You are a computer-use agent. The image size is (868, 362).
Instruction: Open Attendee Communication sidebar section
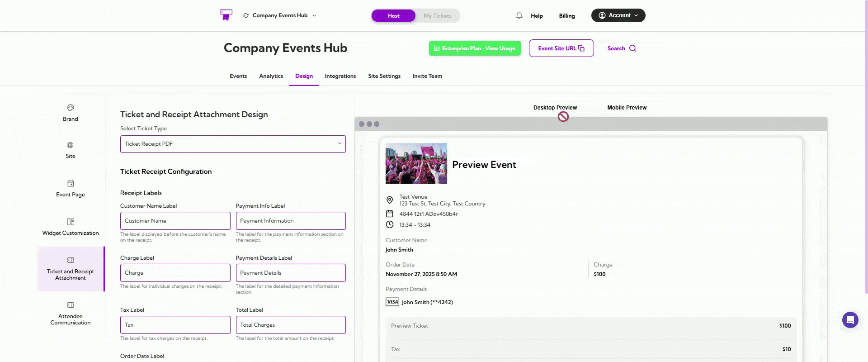(x=71, y=313)
